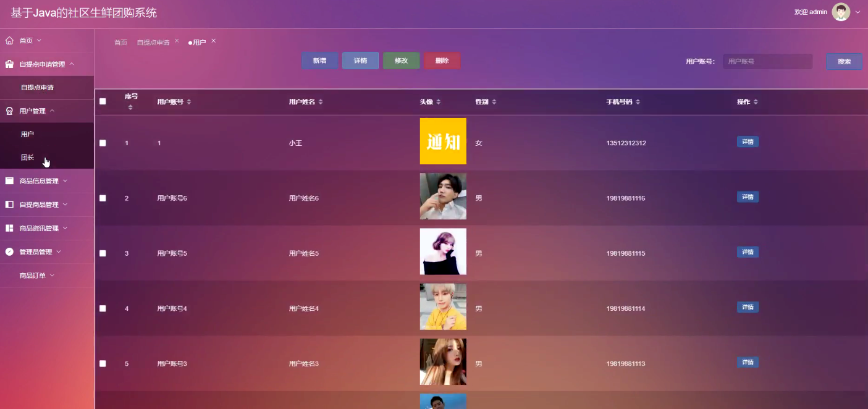Screen dimensions: 868x409
Task: Click the admin avatar picture
Action: pos(841,12)
